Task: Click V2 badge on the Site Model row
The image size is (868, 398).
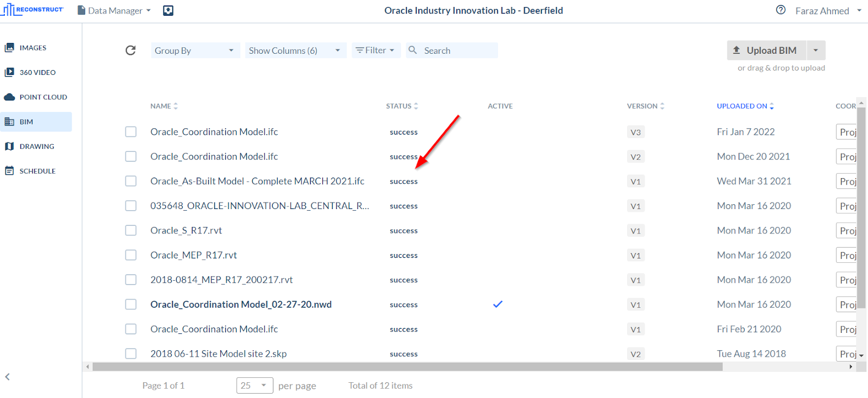Action: (636, 354)
